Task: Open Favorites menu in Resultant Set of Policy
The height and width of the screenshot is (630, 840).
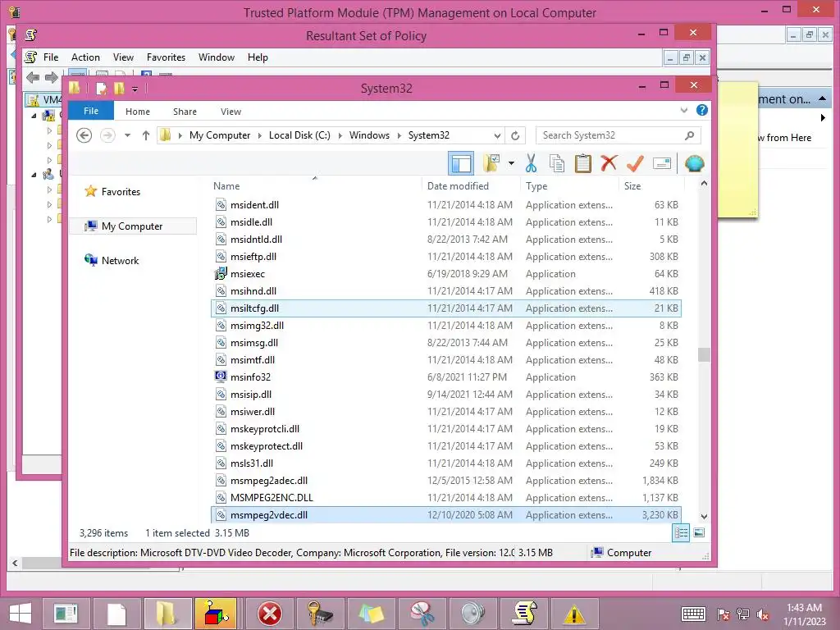Action: click(x=166, y=57)
